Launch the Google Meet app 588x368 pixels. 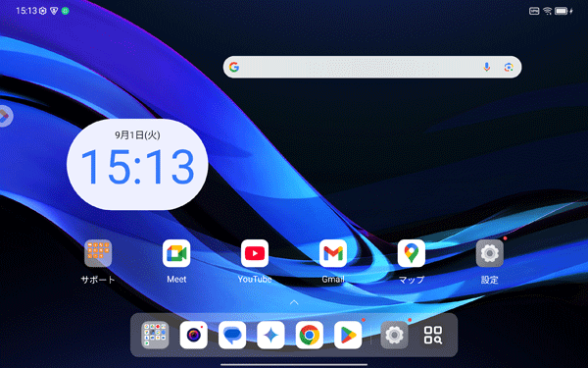pos(176,253)
